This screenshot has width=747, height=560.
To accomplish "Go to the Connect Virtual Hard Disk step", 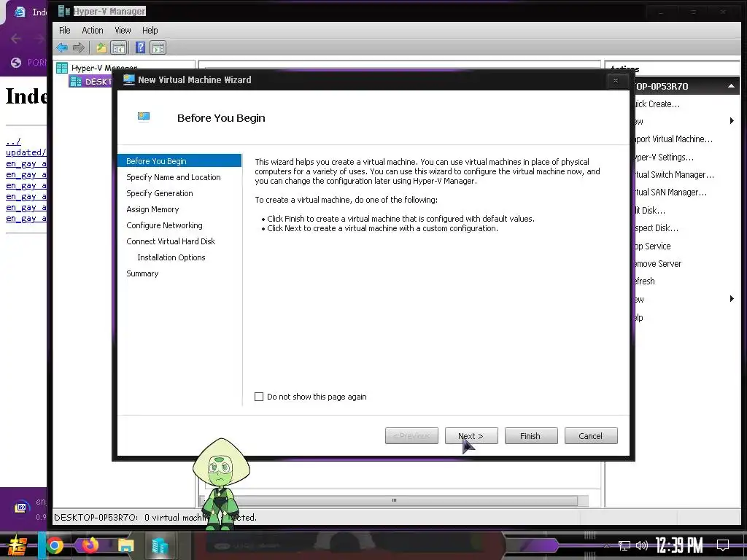I will pyautogui.click(x=171, y=241).
